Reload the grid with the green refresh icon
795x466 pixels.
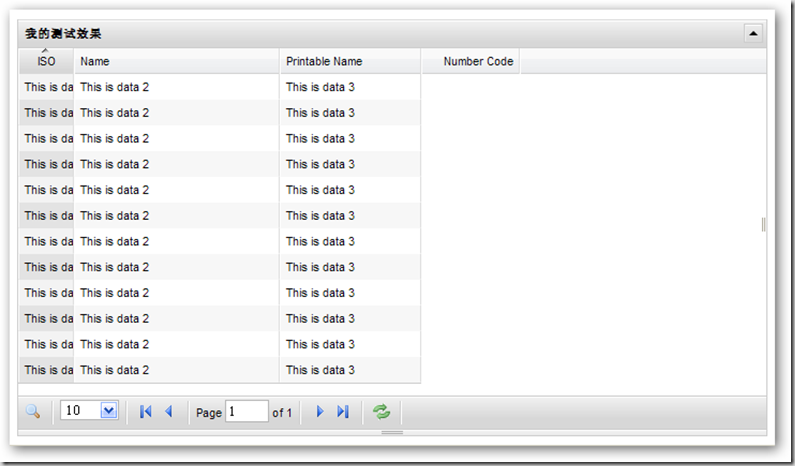381,412
